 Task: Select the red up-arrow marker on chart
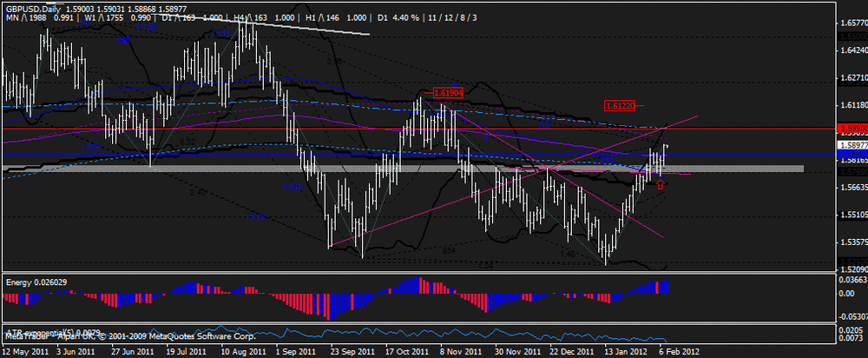click(660, 184)
